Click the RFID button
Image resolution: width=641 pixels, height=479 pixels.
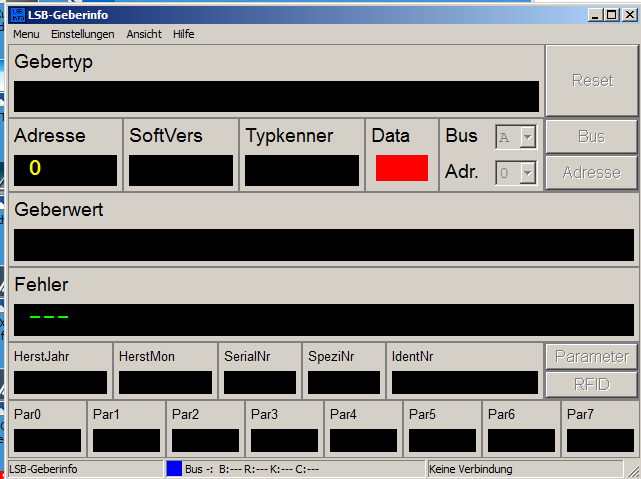[x=591, y=384]
